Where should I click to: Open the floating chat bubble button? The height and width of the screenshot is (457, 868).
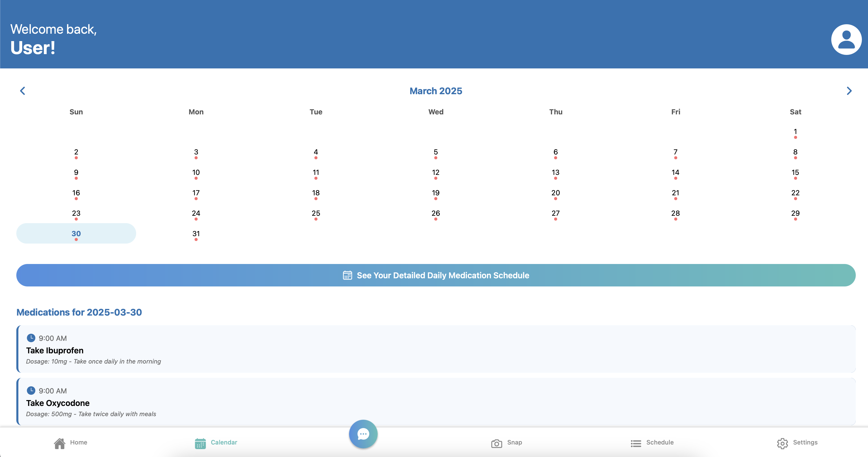pos(363,434)
